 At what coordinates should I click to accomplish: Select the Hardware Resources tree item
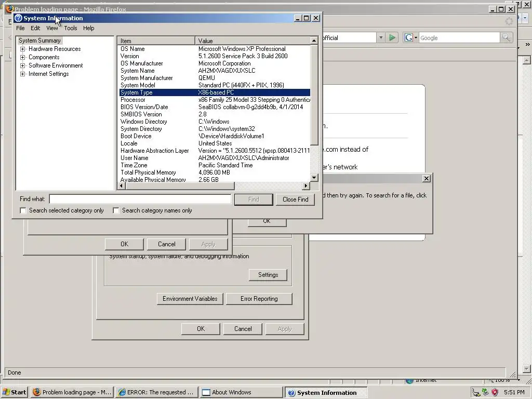tap(55, 49)
